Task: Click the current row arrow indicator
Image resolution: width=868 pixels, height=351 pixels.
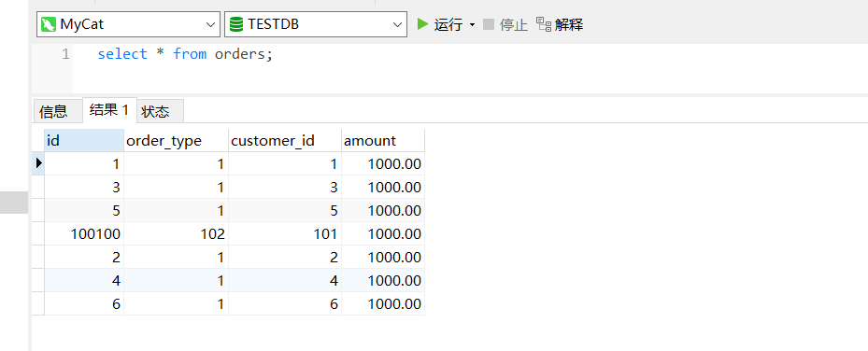Action: pyautogui.click(x=38, y=163)
